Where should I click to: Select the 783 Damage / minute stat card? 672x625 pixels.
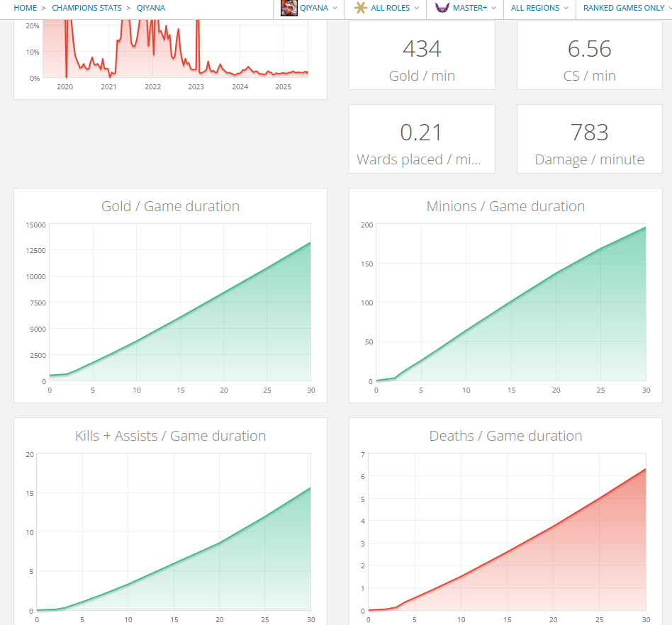coord(590,139)
